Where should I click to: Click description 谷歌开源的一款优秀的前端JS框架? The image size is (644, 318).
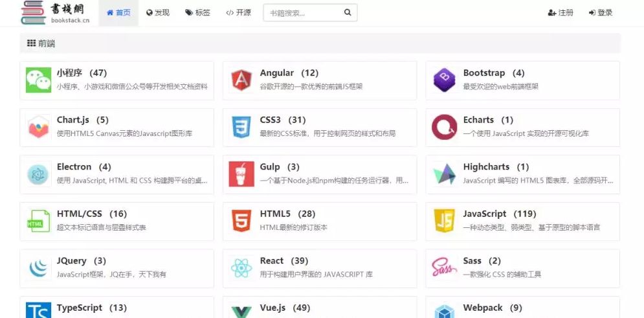click(x=311, y=87)
